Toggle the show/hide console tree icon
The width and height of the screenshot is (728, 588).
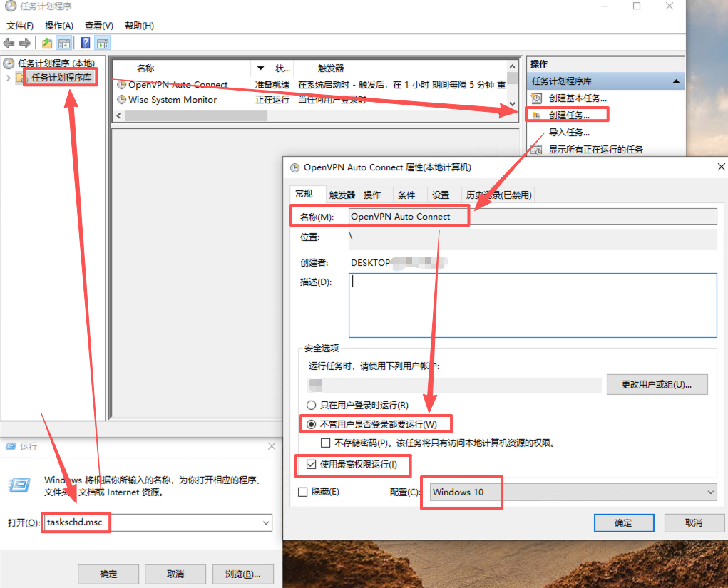click(64, 43)
